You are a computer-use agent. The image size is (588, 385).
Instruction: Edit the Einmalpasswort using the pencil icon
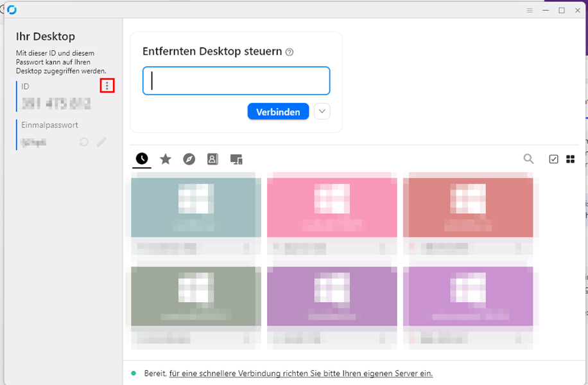[101, 142]
